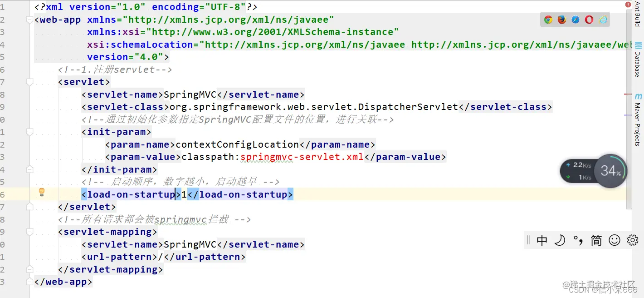
Task: Click the comment '启动顺序，数字越小'
Action: pyautogui.click(x=181, y=182)
